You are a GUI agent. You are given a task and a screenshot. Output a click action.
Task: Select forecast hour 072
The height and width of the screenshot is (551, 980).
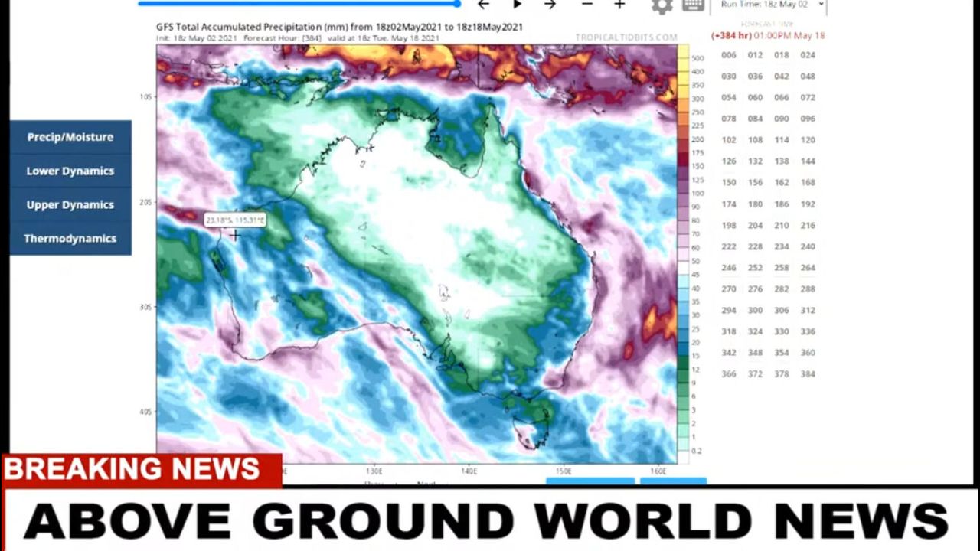[808, 98]
